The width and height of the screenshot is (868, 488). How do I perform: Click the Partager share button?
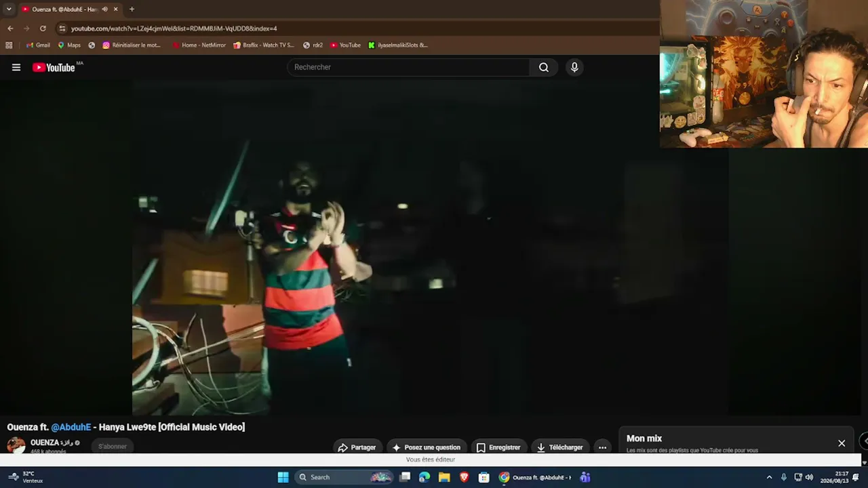tap(357, 447)
